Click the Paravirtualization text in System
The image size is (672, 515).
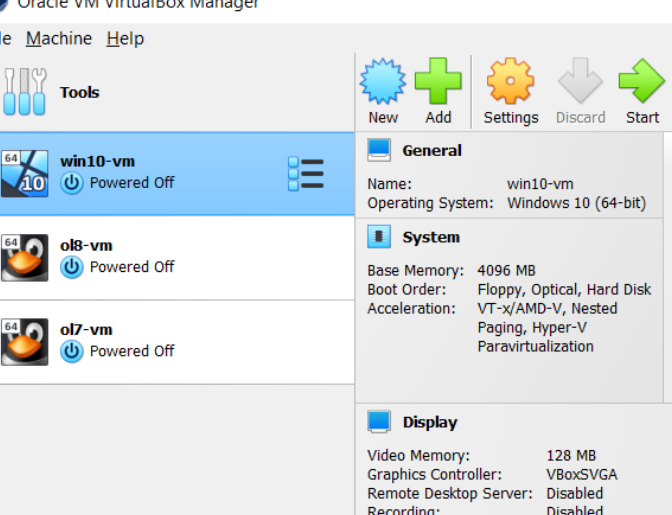point(535,346)
